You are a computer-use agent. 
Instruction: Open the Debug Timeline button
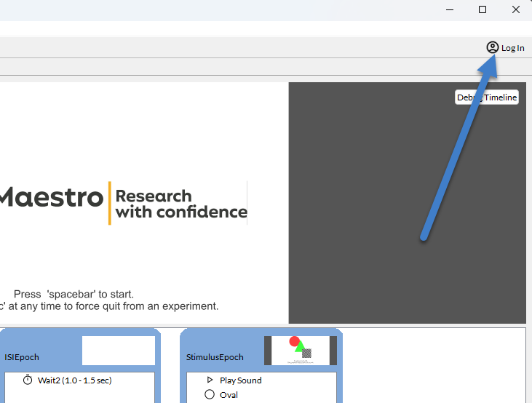487,97
